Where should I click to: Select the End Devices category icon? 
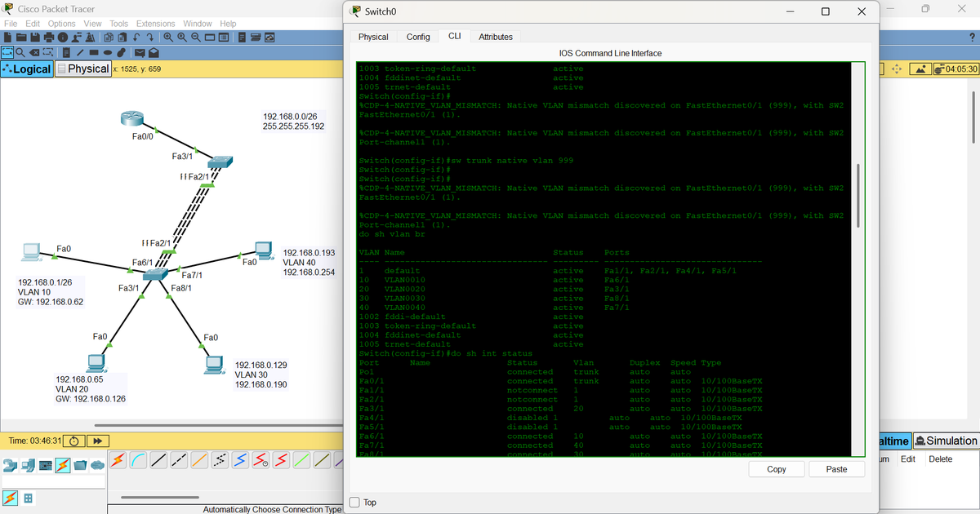click(x=28, y=466)
